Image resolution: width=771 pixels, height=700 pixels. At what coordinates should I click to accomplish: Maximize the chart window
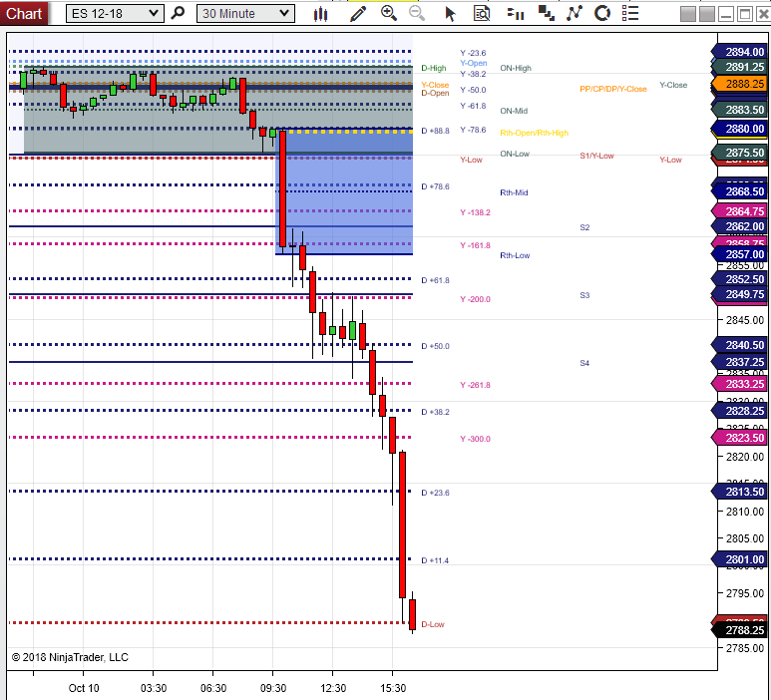[745, 14]
